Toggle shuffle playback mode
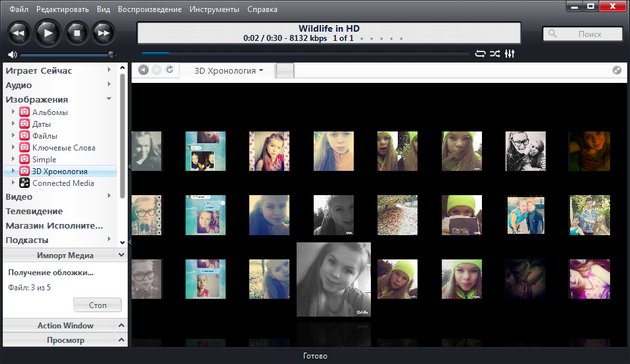 pyautogui.click(x=495, y=53)
